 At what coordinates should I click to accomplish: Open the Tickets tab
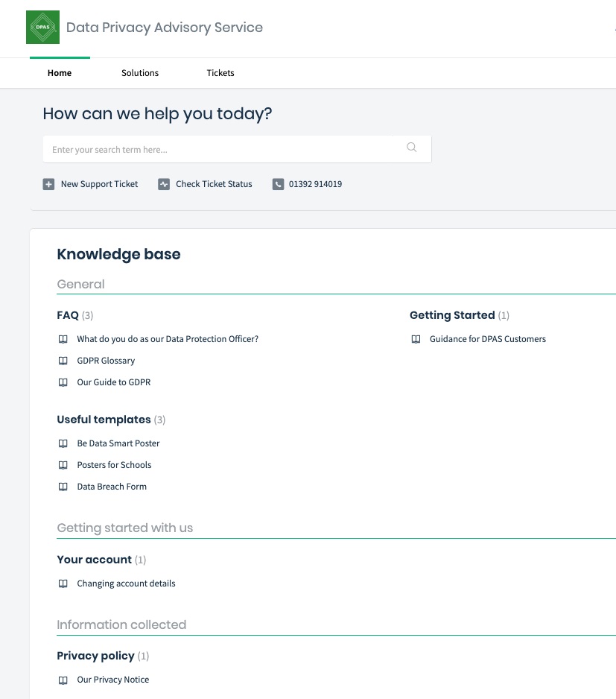tap(220, 73)
